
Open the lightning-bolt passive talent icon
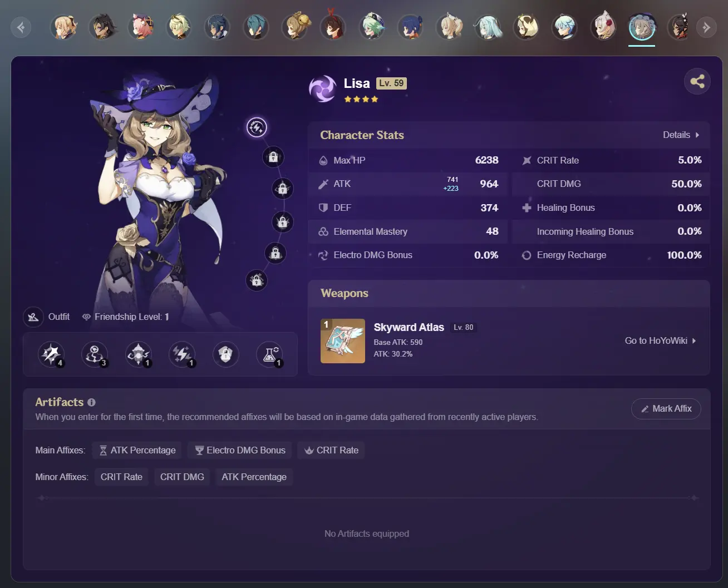point(182,354)
